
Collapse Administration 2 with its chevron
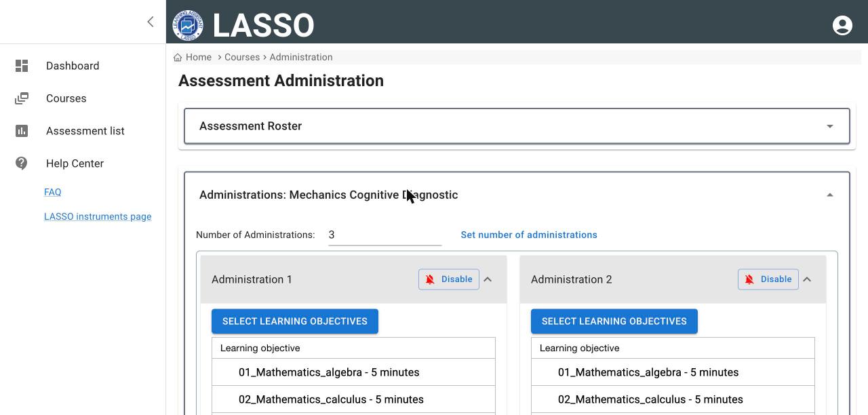tap(807, 279)
